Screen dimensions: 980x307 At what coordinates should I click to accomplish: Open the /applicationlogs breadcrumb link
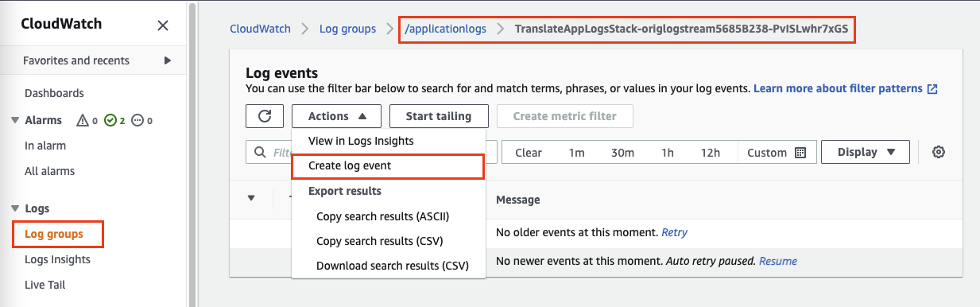coord(446,29)
